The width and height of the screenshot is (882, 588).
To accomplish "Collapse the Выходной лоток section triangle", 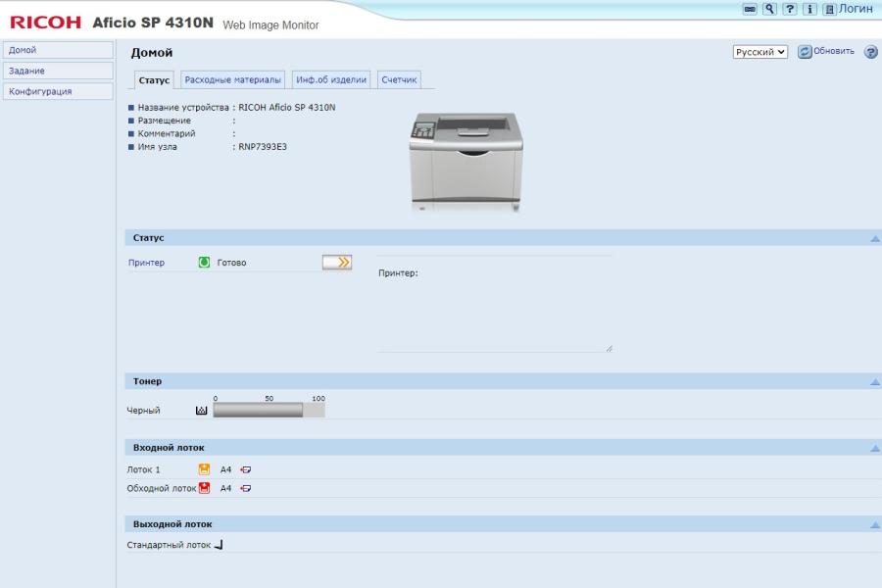I will coord(875,524).
